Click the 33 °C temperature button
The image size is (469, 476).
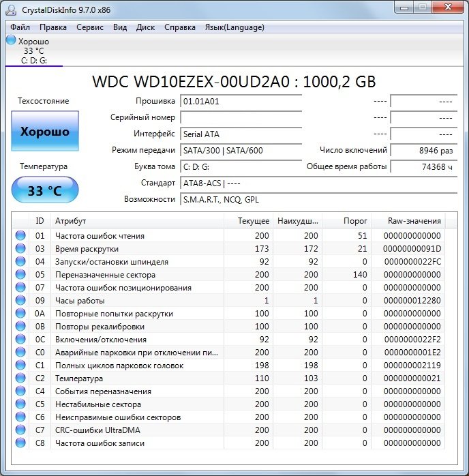tap(44, 190)
